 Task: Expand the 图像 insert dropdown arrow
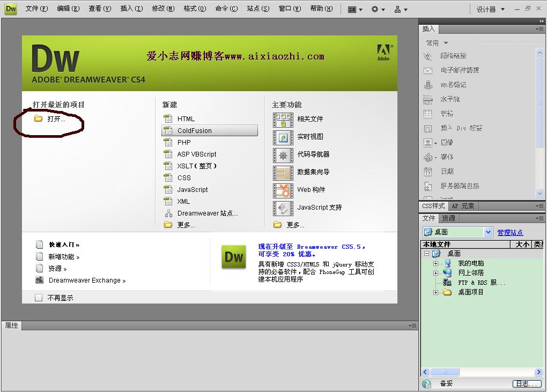click(435, 143)
